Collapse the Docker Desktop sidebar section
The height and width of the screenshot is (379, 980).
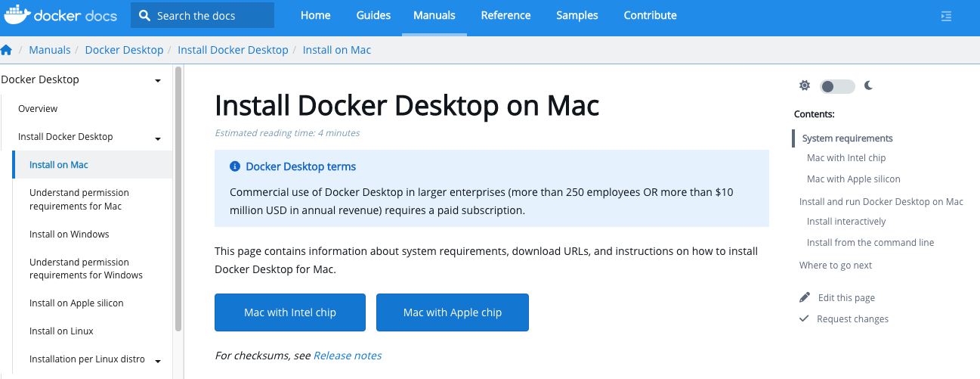[x=157, y=80]
